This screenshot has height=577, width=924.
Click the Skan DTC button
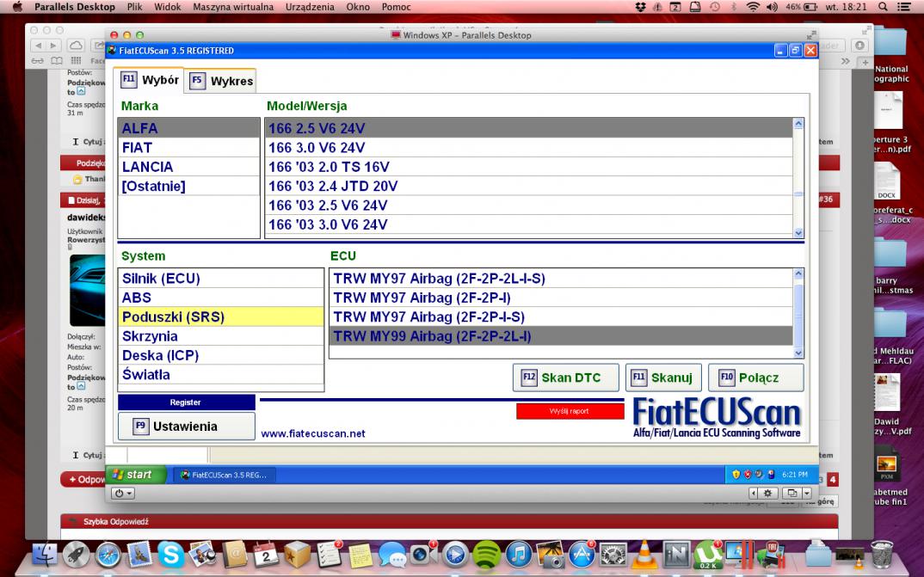(566, 378)
